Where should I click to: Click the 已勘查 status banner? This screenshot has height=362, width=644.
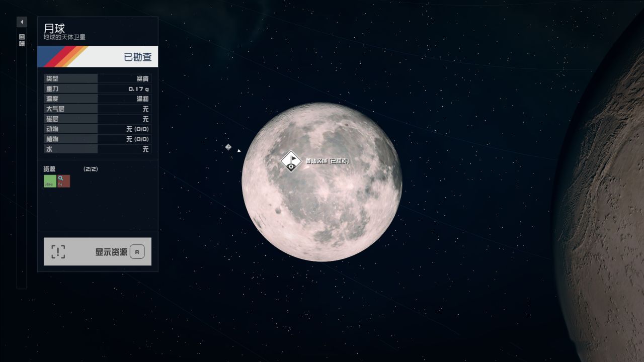98,56
